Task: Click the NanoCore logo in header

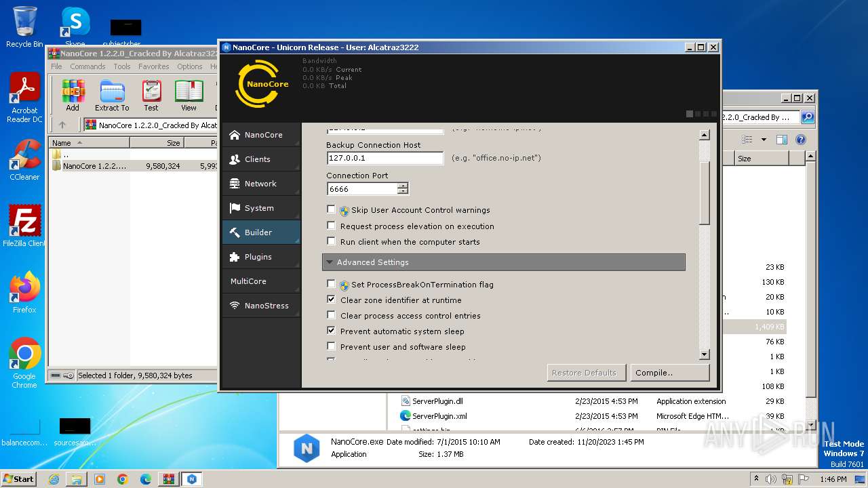Action: pos(262,84)
